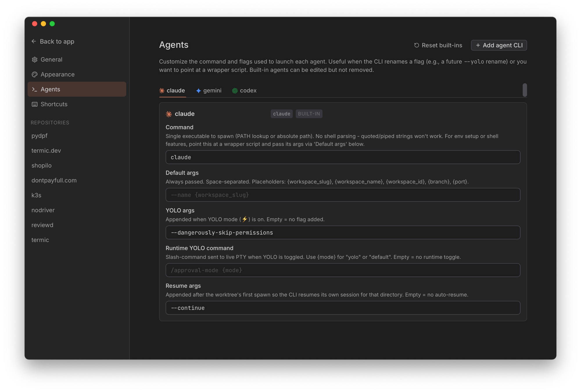
Task: Click the Default args label
Action: point(182,173)
